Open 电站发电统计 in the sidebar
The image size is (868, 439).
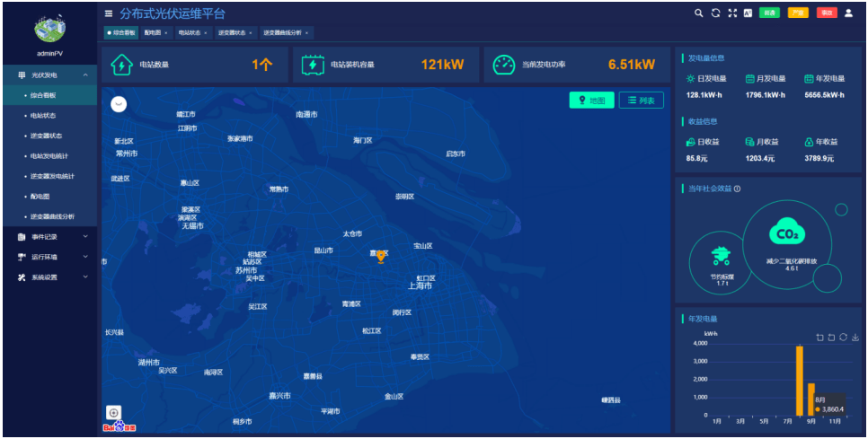tap(52, 156)
